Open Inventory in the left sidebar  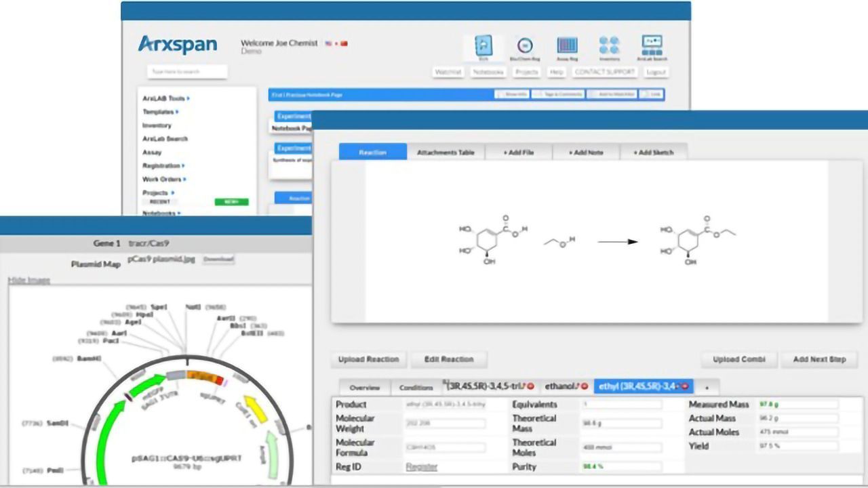coord(157,125)
